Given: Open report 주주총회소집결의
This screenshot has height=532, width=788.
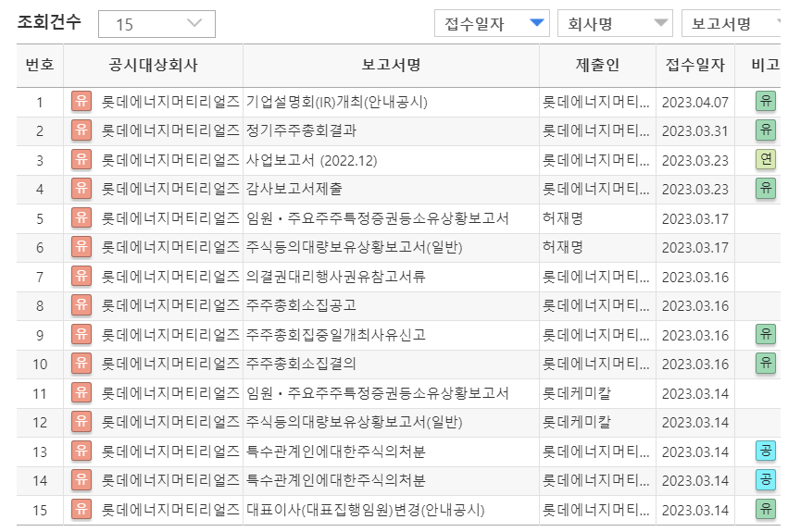Looking at the screenshot, I should coord(301,364).
